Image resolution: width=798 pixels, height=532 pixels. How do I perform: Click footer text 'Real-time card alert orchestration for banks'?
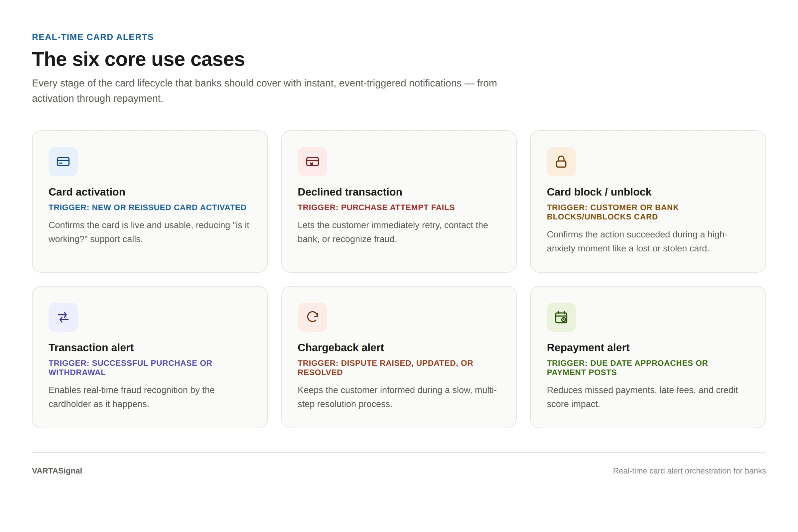pos(689,471)
